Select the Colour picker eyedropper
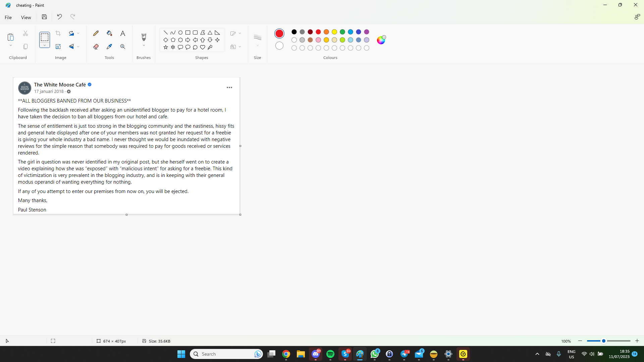This screenshot has width=644, height=362. point(109,47)
